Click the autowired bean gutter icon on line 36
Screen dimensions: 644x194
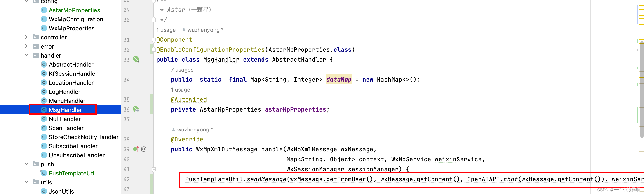click(136, 109)
